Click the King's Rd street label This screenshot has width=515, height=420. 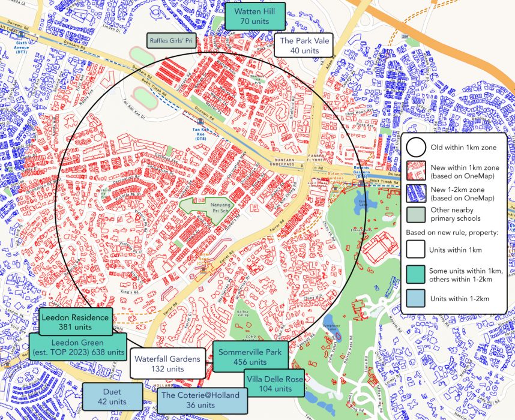pyautogui.click(x=130, y=292)
